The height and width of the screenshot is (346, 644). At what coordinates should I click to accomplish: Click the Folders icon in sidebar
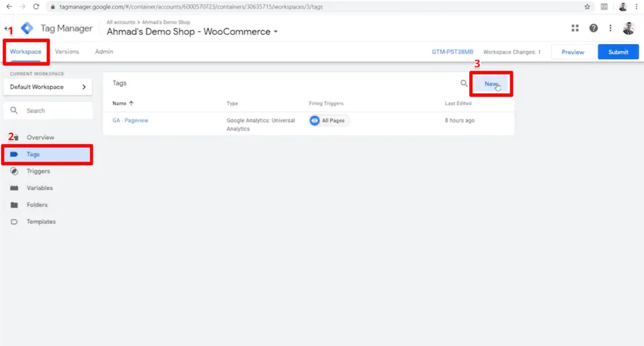tap(14, 204)
